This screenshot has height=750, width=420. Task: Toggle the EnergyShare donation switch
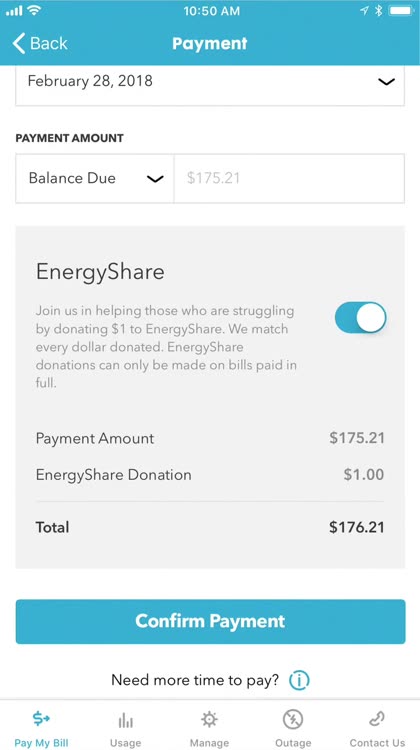click(360, 317)
